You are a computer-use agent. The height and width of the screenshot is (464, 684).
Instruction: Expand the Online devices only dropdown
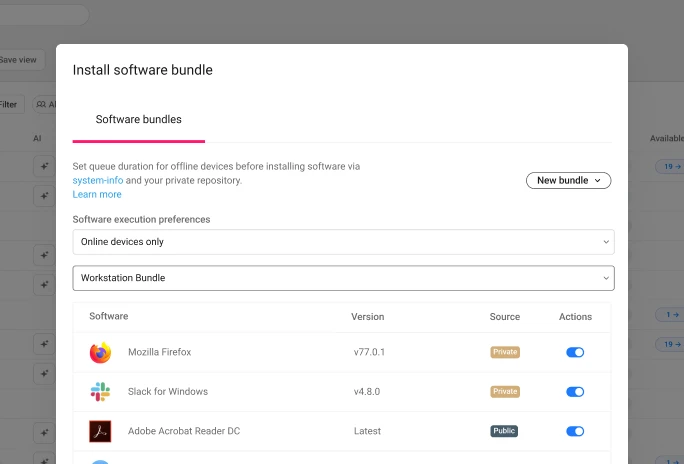point(343,242)
